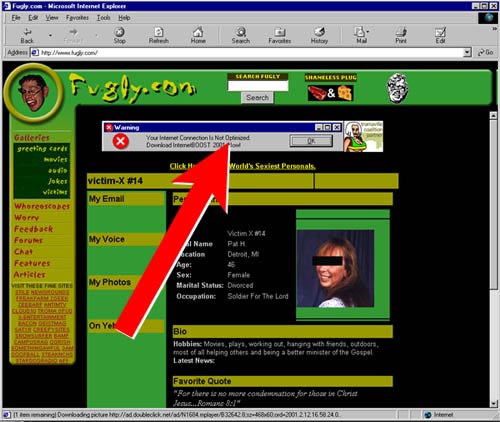Click the My Email heading

[x=126, y=199]
